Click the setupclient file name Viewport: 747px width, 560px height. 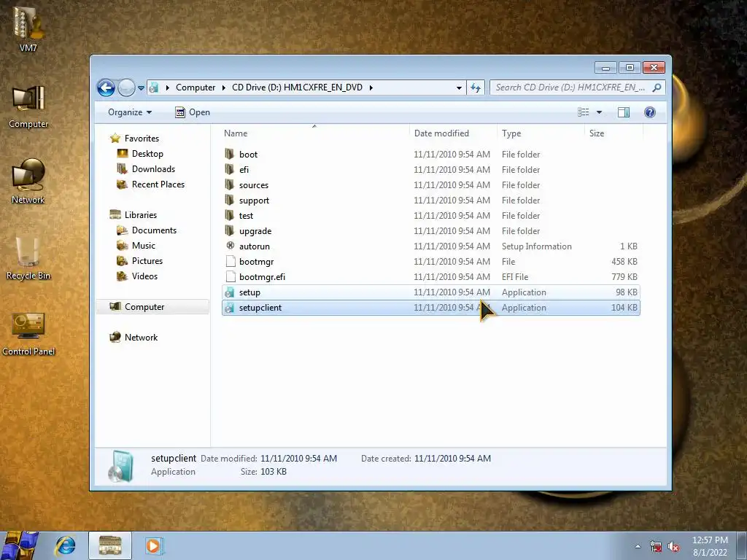click(x=260, y=308)
